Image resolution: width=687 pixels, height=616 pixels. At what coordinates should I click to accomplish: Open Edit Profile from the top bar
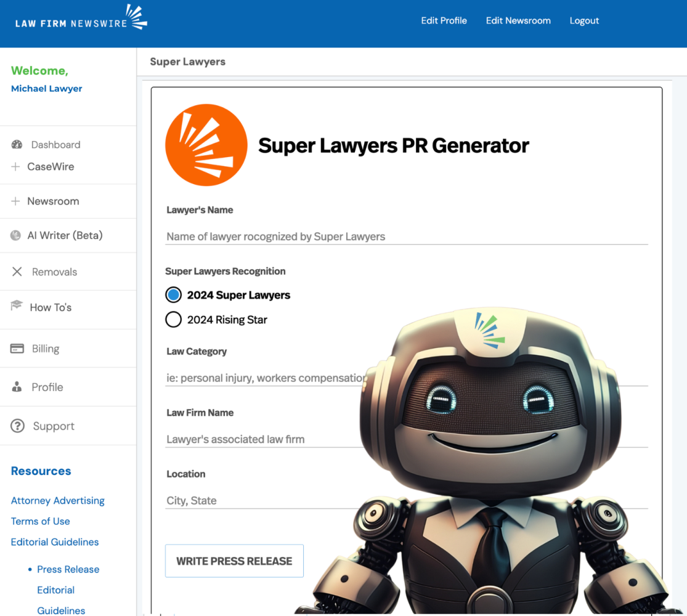coord(444,20)
